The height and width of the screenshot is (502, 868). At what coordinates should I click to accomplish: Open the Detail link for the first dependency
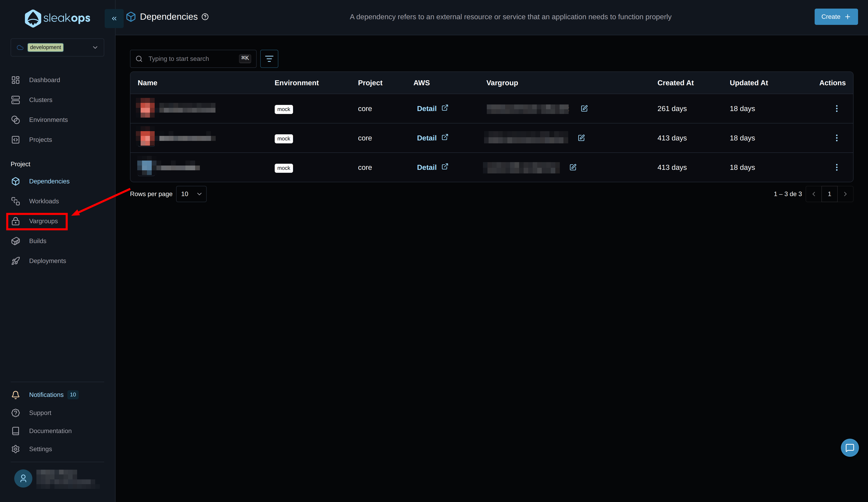pyautogui.click(x=427, y=108)
